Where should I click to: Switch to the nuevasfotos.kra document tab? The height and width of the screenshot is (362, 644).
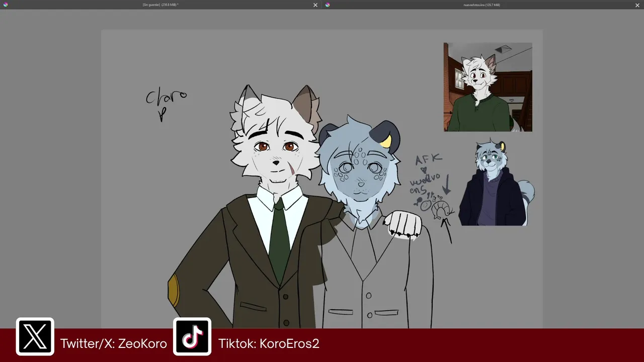[481, 5]
